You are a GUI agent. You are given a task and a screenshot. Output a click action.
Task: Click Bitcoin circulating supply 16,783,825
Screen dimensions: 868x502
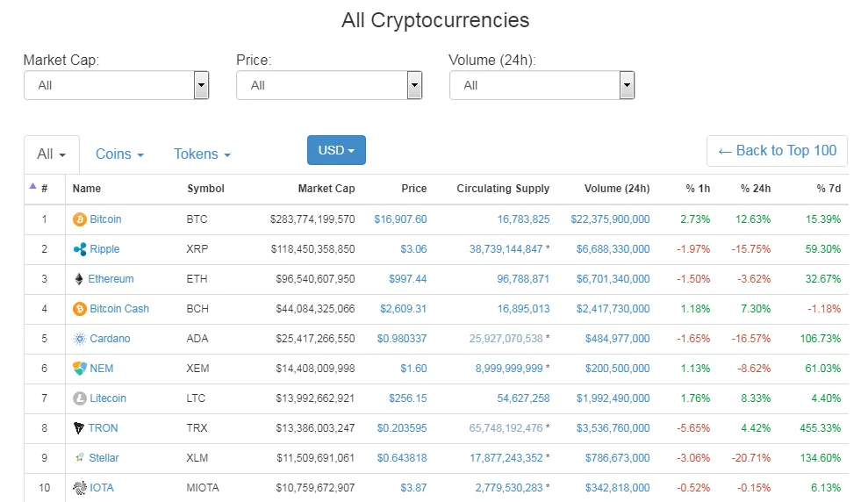(523, 219)
